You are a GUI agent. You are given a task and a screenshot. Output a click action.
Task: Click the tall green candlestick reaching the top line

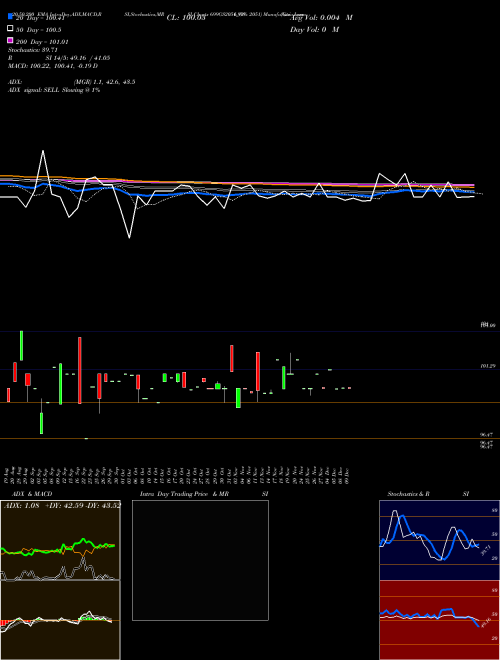pos(21,346)
